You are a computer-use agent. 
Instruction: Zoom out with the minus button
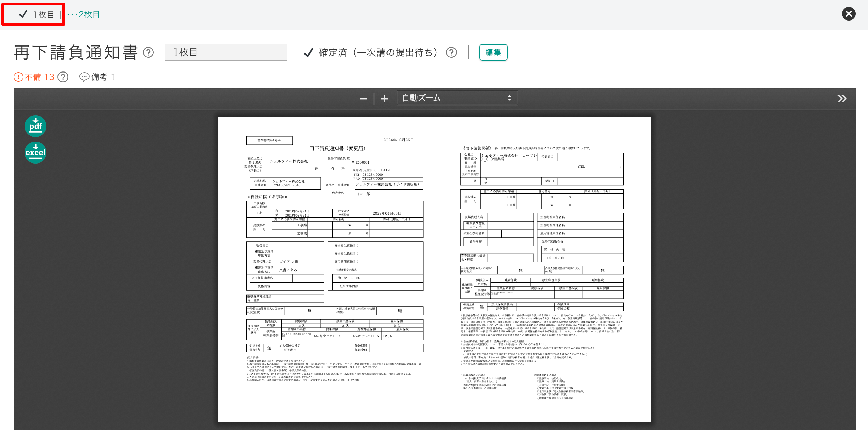pyautogui.click(x=363, y=99)
